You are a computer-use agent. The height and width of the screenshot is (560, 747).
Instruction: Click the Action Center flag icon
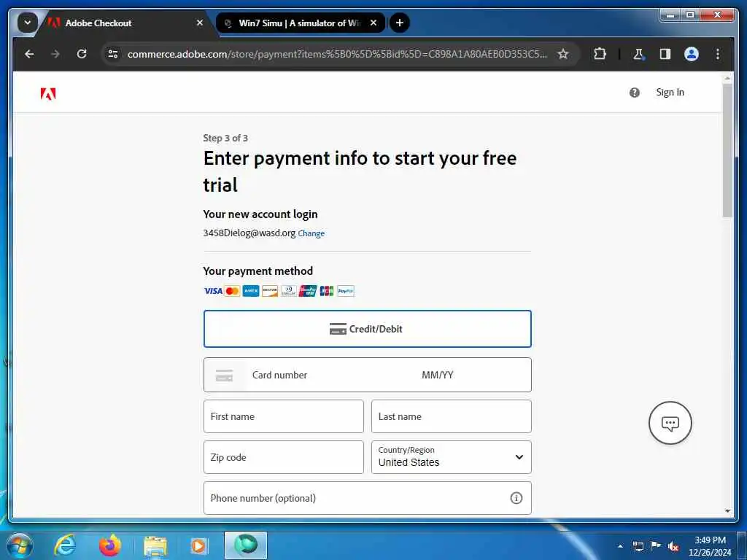(x=656, y=546)
